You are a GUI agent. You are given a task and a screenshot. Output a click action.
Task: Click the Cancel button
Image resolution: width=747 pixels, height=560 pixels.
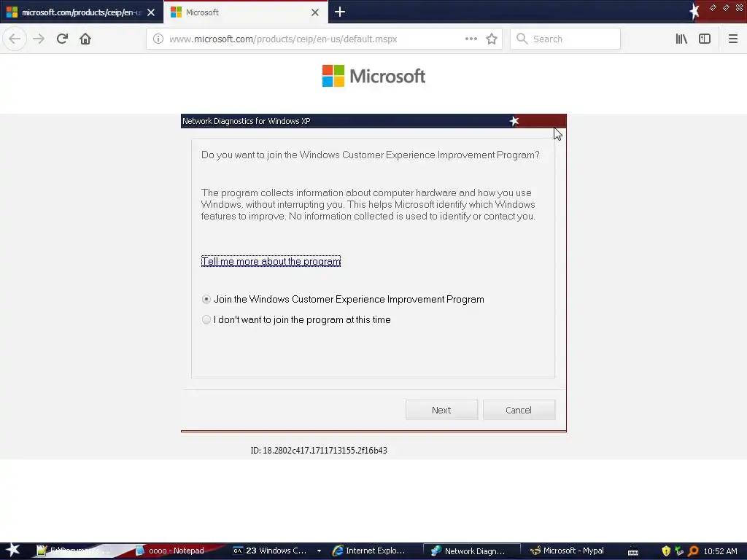tap(519, 410)
